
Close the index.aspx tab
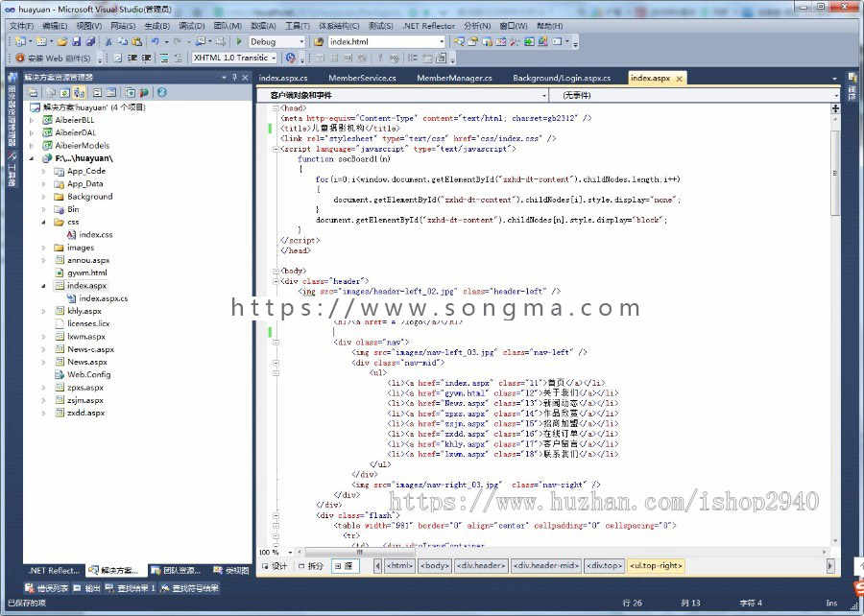pyautogui.click(x=680, y=79)
